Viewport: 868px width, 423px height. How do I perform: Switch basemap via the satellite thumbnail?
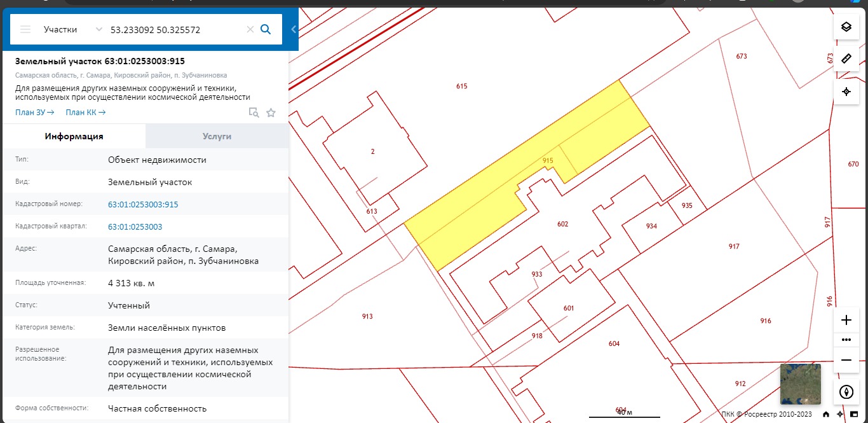[x=801, y=384]
